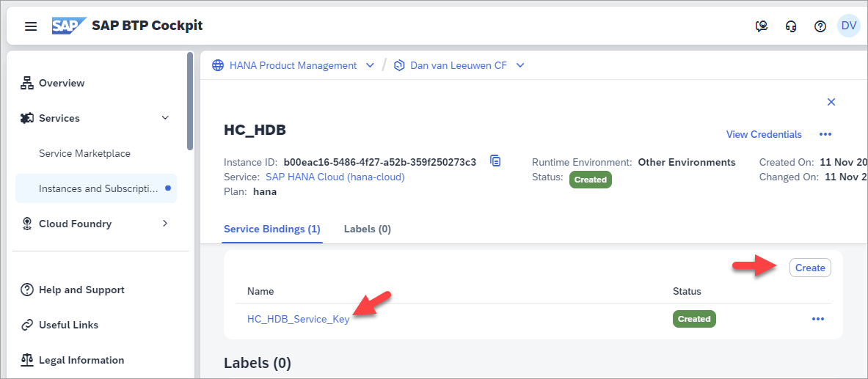Switch to Labels (0) tab
This screenshot has height=379, width=868.
368,229
